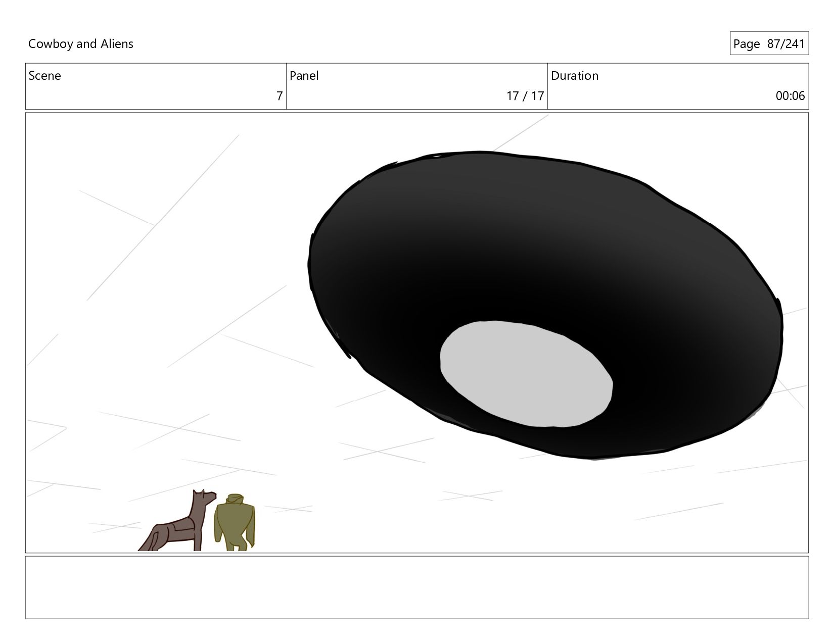Click the scene number '7'
The image size is (834, 644).
[x=280, y=96]
